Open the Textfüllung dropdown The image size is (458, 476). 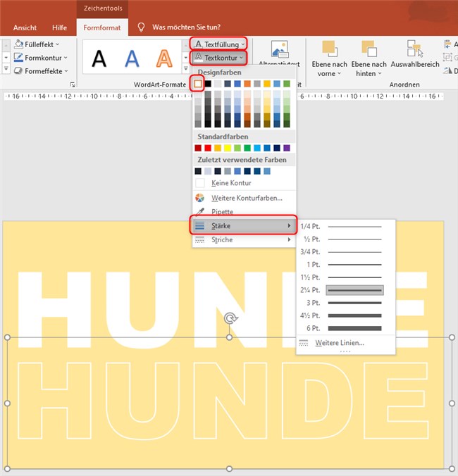point(218,44)
